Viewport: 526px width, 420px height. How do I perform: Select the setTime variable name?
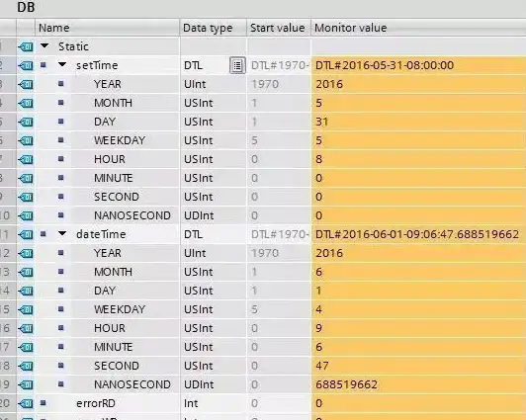pyautogui.click(x=97, y=65)
